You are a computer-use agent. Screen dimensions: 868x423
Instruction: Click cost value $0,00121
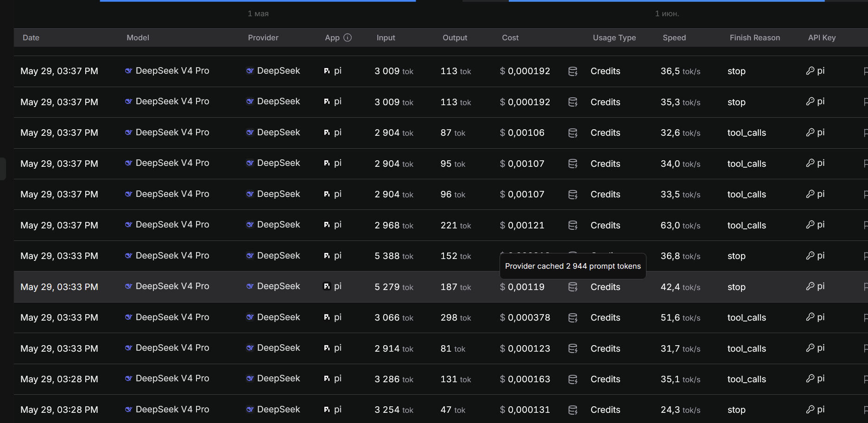pyautogui.click(x=522, y=225)
